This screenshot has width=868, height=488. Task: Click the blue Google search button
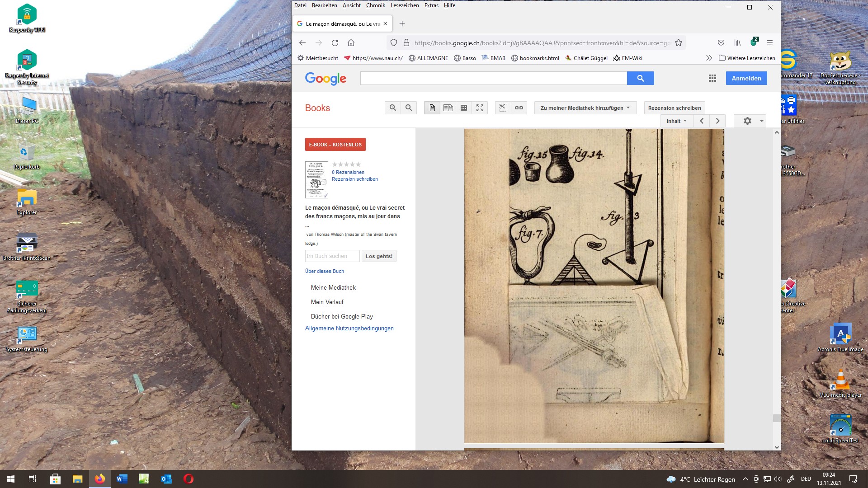pyautogui.click(x=641, y=78)
